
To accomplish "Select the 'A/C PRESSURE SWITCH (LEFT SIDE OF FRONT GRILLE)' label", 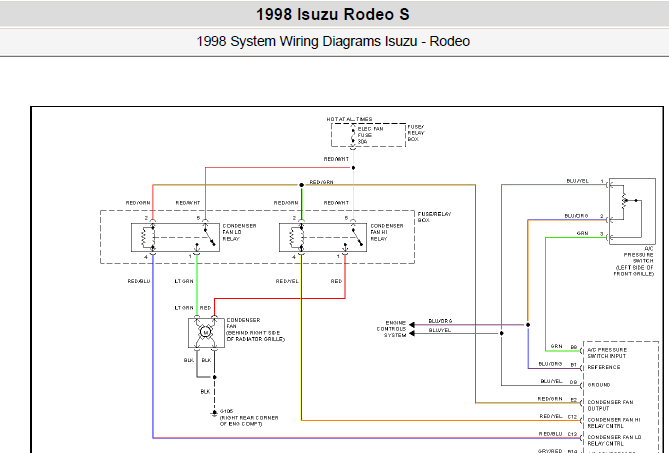I will [634, 261].
